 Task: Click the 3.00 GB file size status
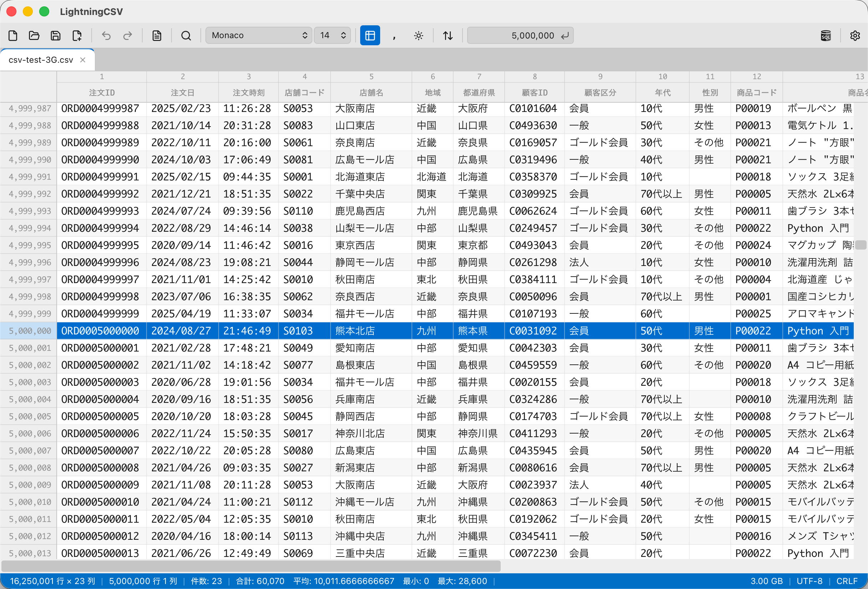(766, 581)
